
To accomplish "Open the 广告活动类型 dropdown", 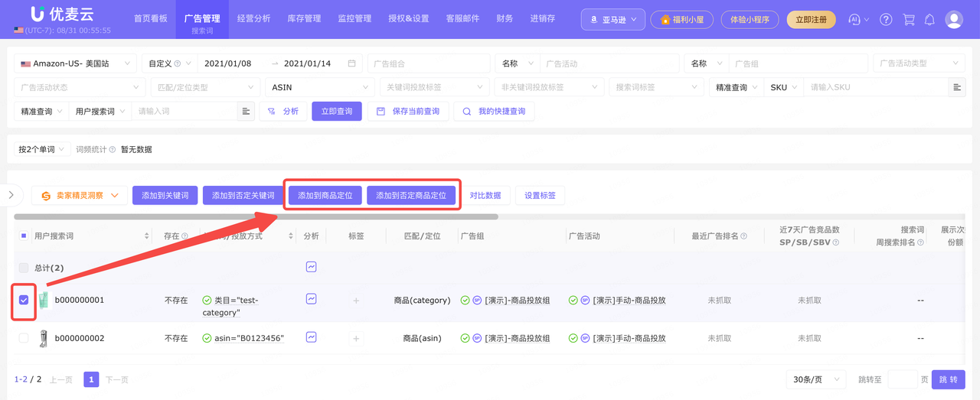I will click(x=919, y=63).
